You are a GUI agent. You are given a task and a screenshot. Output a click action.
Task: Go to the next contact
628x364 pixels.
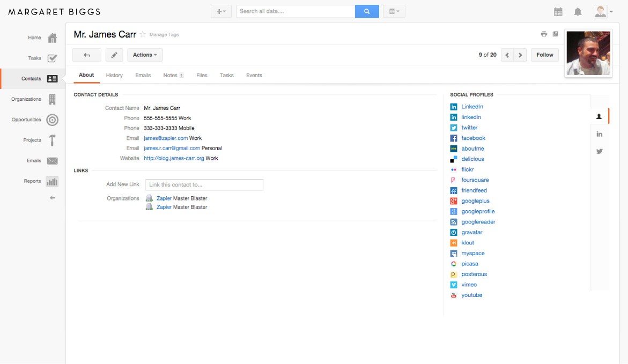(x=520, y=55)
